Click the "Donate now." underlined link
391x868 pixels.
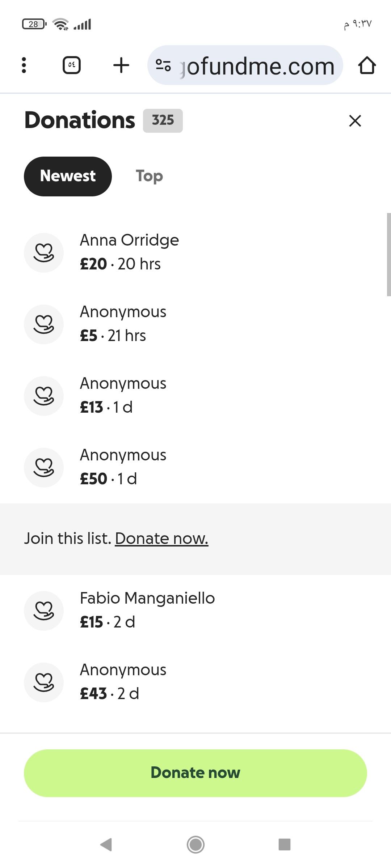[161, 539]
